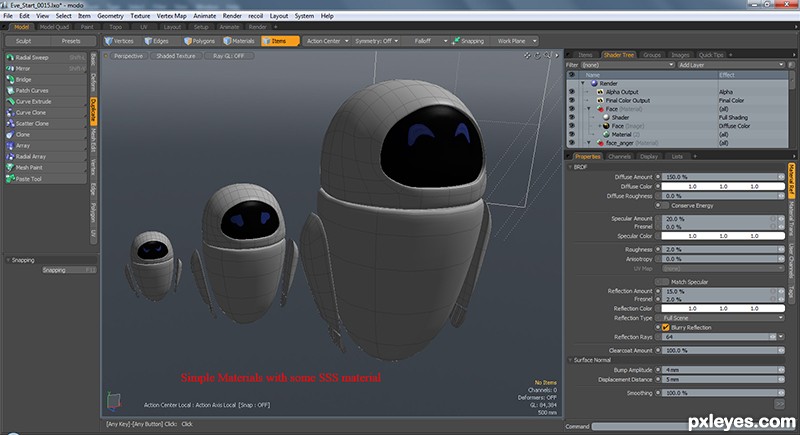Open the Texture menu
Screen dimensions: 800x435
[140, 16]
